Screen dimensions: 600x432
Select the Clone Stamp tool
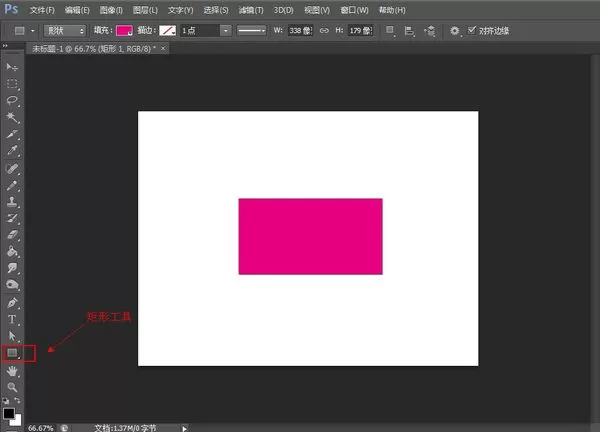(x=12, y=202)
